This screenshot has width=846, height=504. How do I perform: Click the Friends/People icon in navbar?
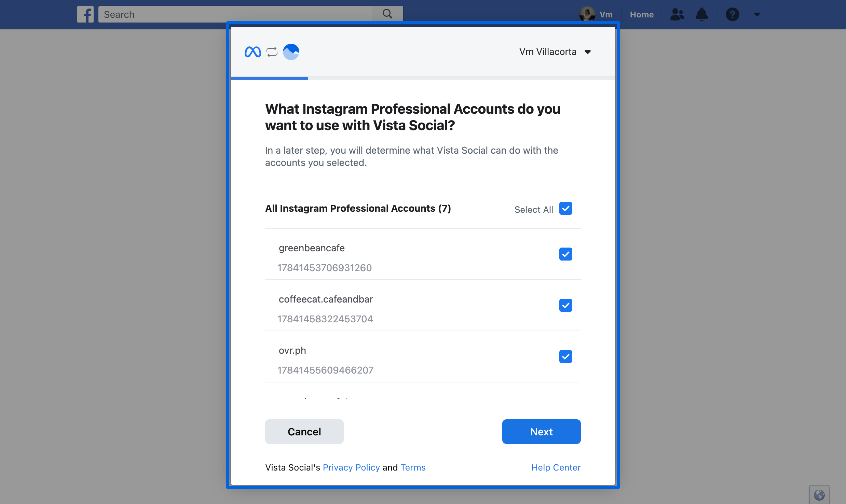tap(677, 14)
